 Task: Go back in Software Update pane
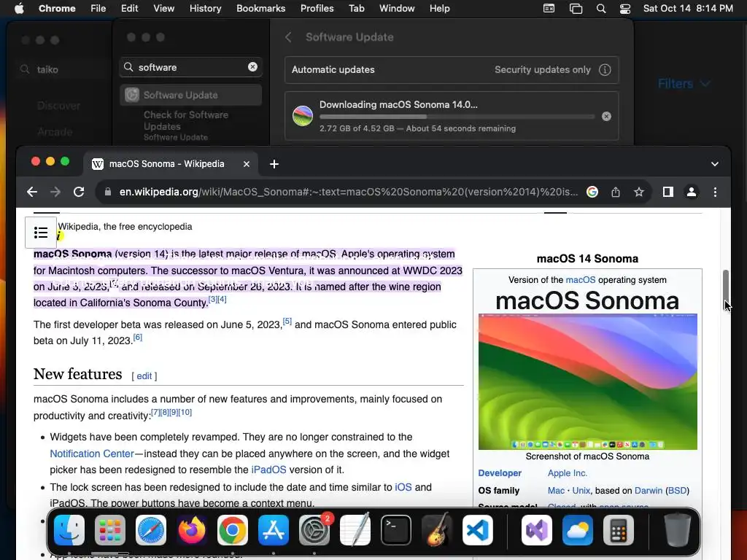[288, 37]
